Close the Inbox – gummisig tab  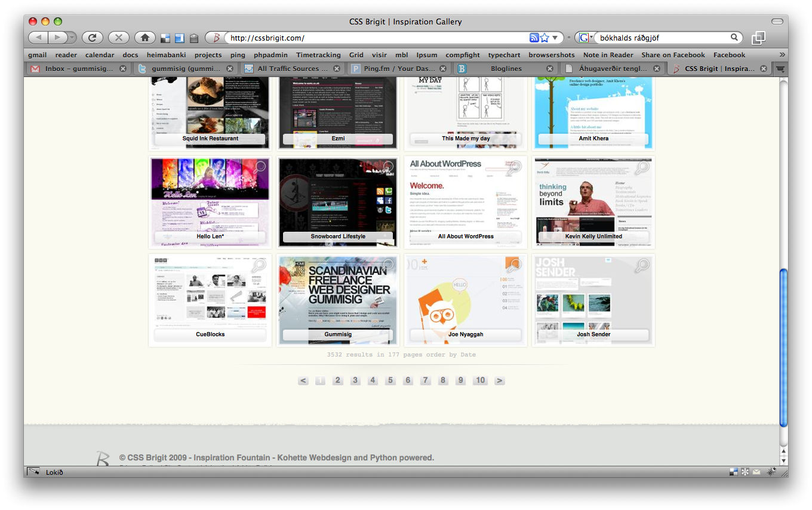click(x=123, y=69)
